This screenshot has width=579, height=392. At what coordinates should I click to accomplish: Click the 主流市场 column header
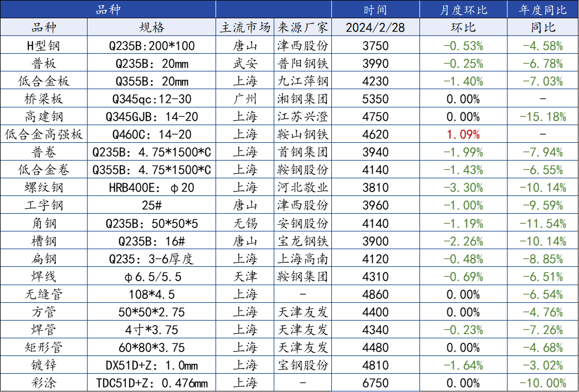click(x=245, y=27)
